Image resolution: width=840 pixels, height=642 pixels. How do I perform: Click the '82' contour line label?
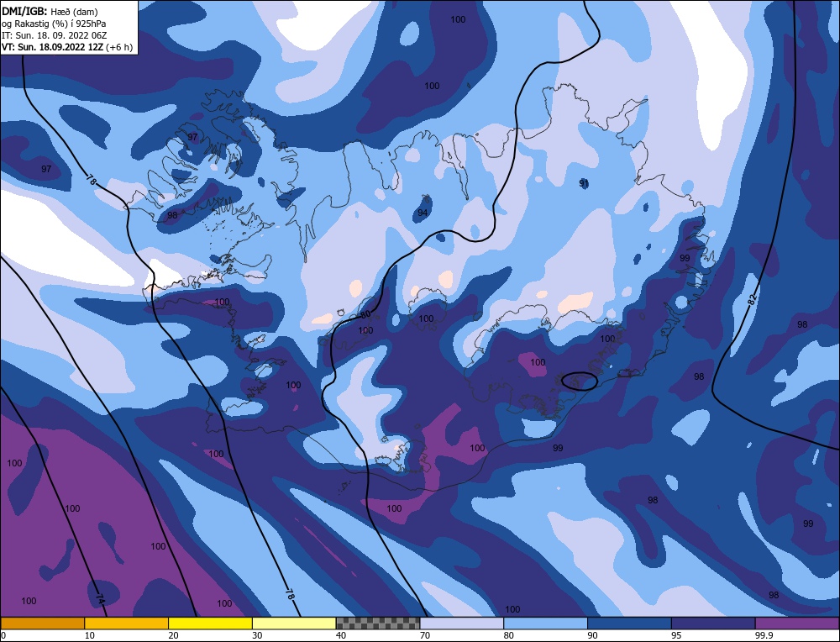click(x=752, y=298)
